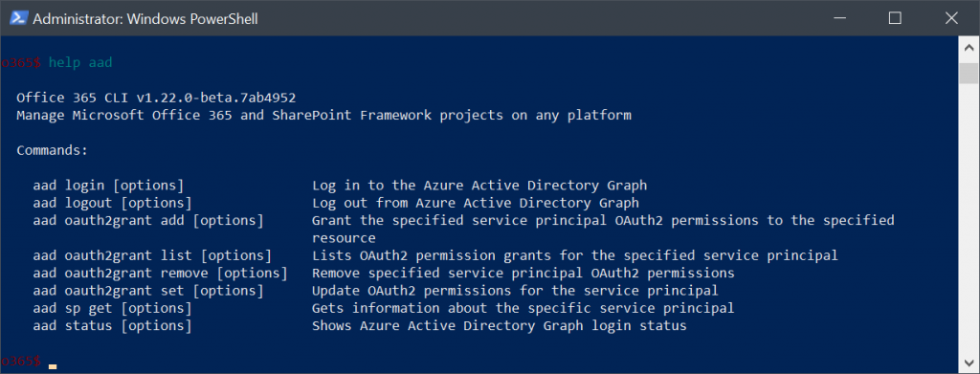This screenshot has height=374, width=980.
Task: Click the PowerShell icon in title bar
Action: point(17,18)
